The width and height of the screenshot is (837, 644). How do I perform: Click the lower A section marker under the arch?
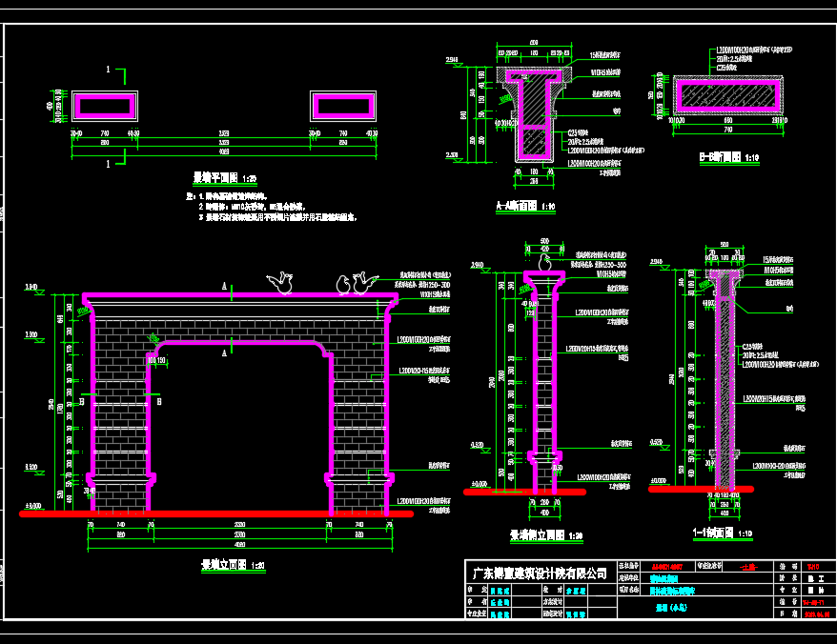click(228, 348)
